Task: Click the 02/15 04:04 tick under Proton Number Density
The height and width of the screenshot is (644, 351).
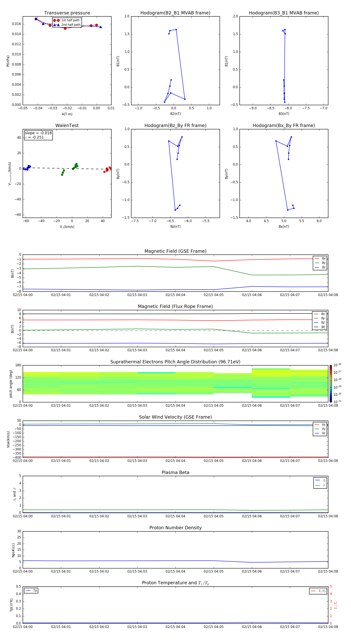Action: point(175,571)
